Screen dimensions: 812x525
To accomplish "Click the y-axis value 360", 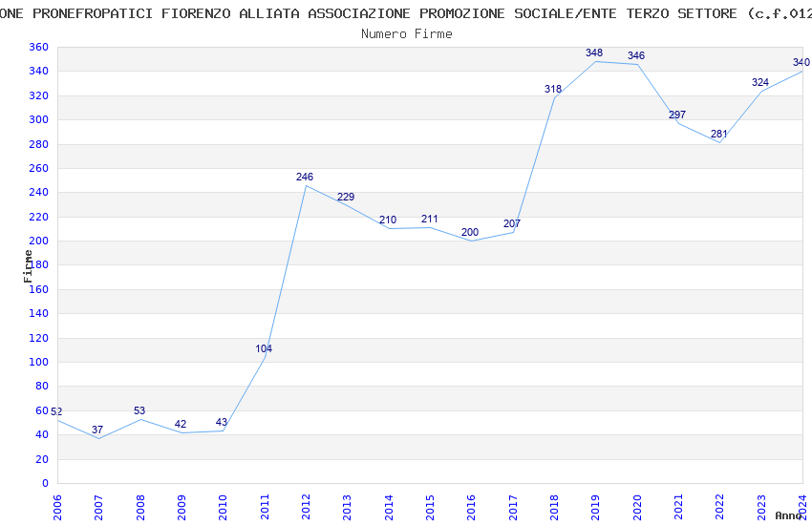I will coord(39,47).
